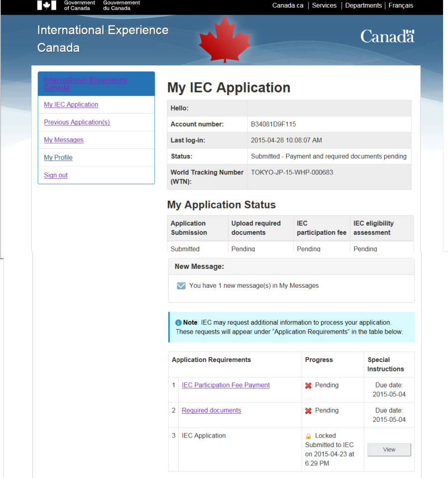Click the Canada wordmark logo
The image size is (448, 478).
pos(387,36)
